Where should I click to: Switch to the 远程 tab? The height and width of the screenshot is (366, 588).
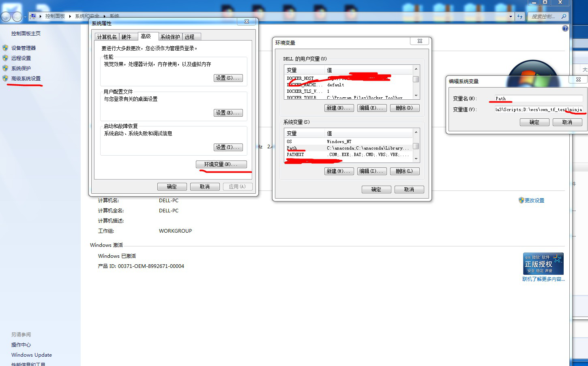click(191, 36)
